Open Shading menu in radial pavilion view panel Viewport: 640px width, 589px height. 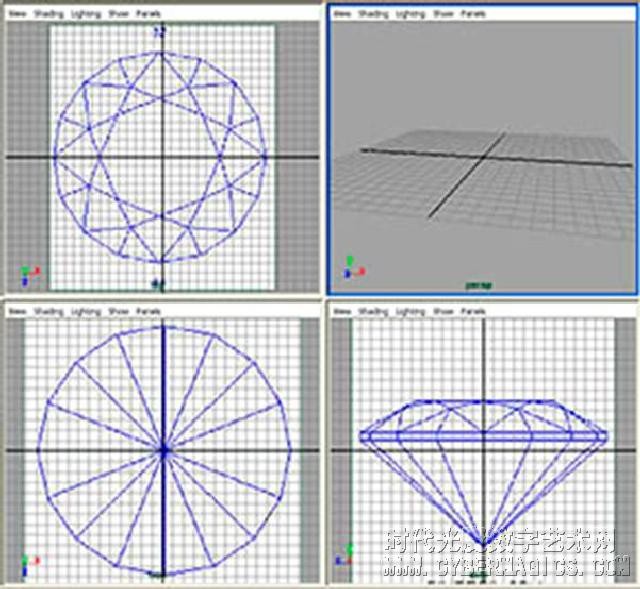(x=49, y=311)
